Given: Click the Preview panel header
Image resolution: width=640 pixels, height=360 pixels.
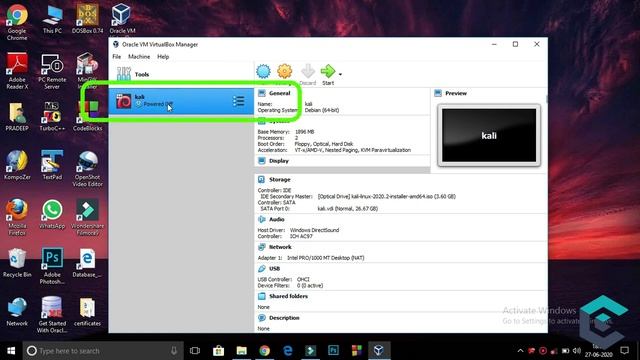Looking at the screenshot, I should click(456, 93).
